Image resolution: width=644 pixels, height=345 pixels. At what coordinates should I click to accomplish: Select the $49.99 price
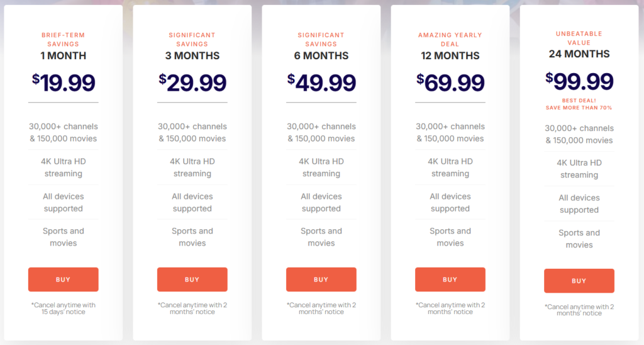(x=321, y=82)
